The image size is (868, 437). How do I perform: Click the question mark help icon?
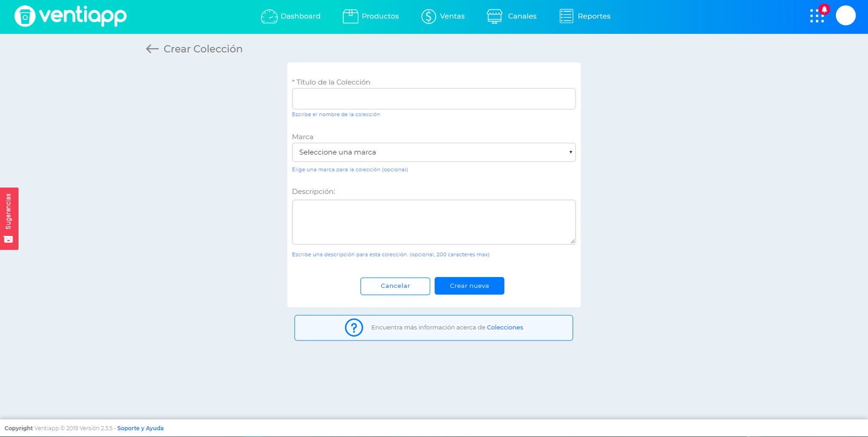[x=354, y=327]
